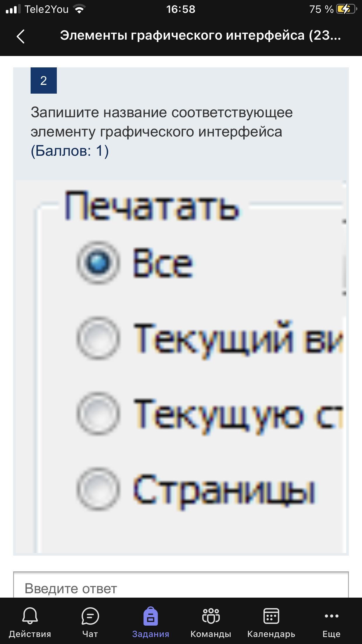362x644 pixels.
Task: Switch to the Календарь tab label
Action: pyautogui.click(x=271, y=634)
